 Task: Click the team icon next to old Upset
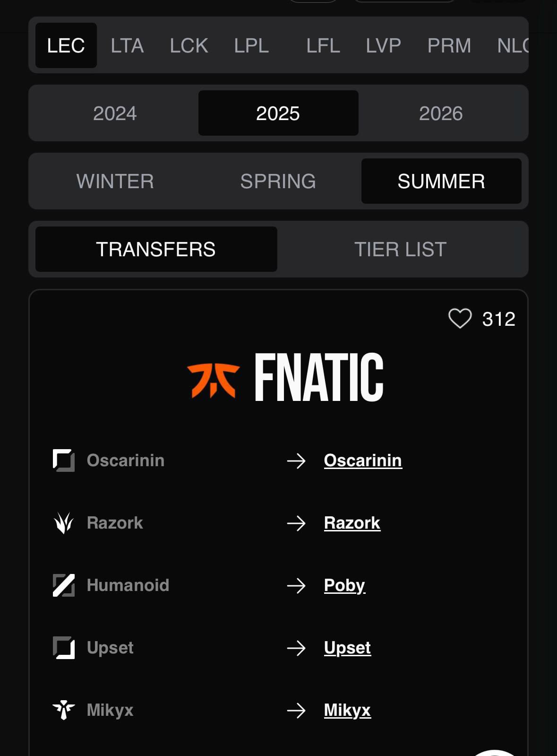click(x=64, y=648)
